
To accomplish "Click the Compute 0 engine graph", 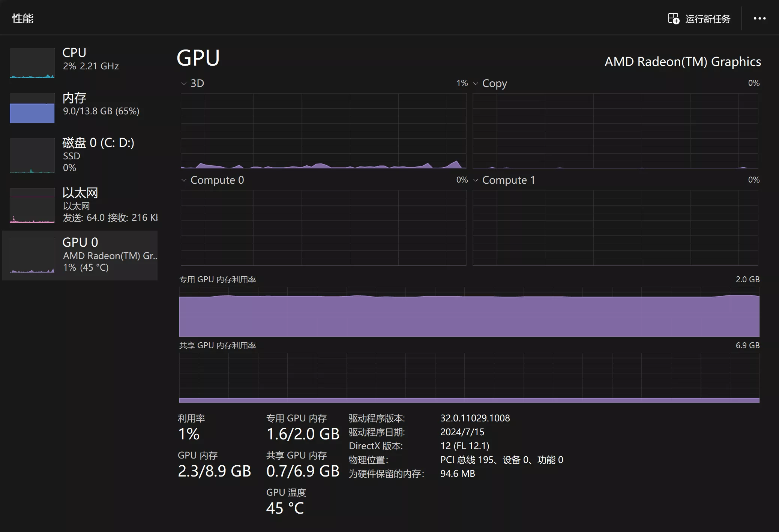I will (323, 228).
